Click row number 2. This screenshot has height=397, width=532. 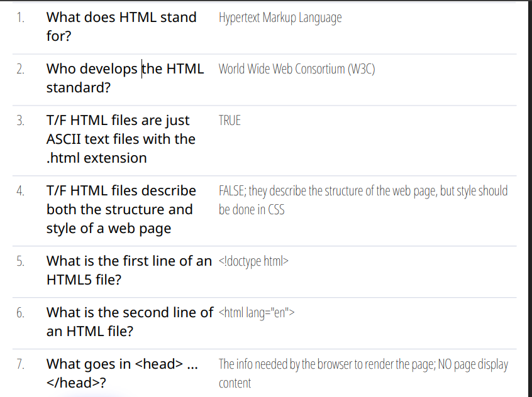coord(20,70)
